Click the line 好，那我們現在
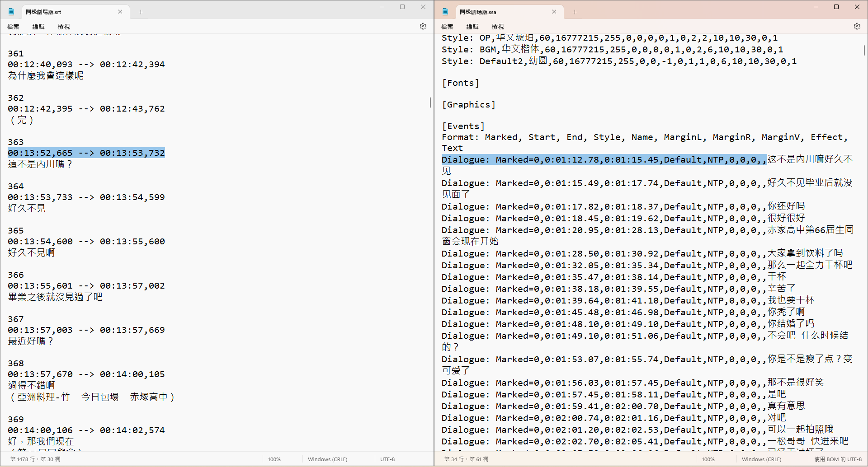Image resolution: width=868 pixels, height=467 pixels. pos(41,441)
